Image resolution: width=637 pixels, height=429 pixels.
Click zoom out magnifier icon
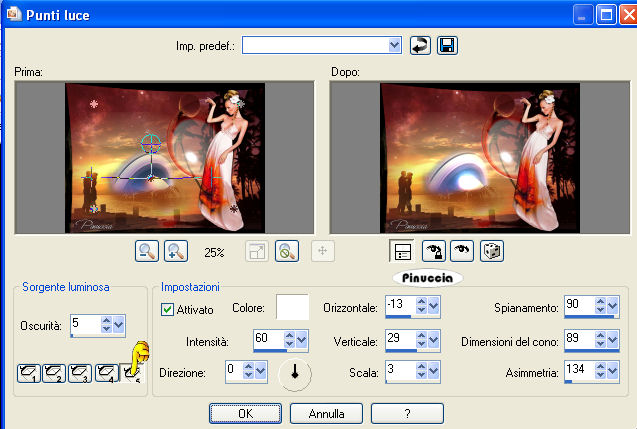(147, 251)
